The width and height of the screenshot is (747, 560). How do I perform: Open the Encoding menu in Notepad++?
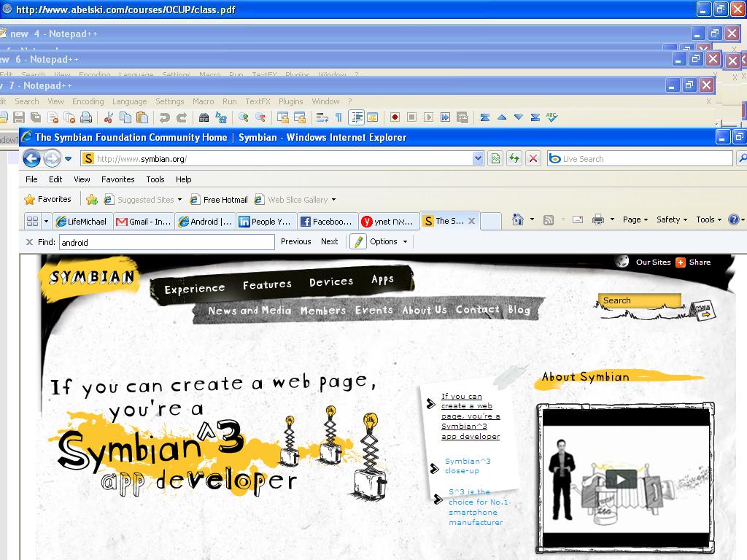pos(88,101)
